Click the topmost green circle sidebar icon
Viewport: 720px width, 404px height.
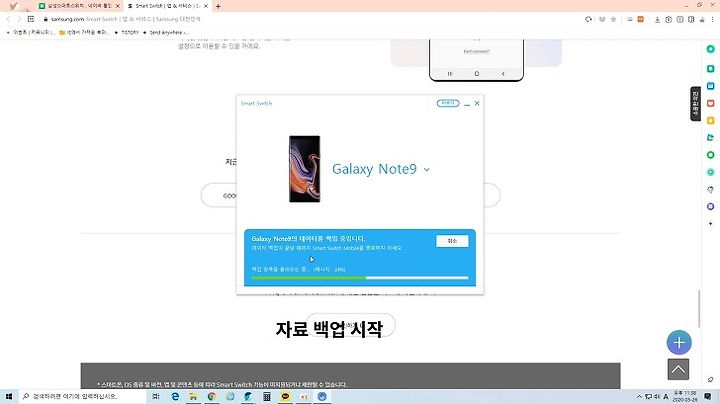click(710, 49)
